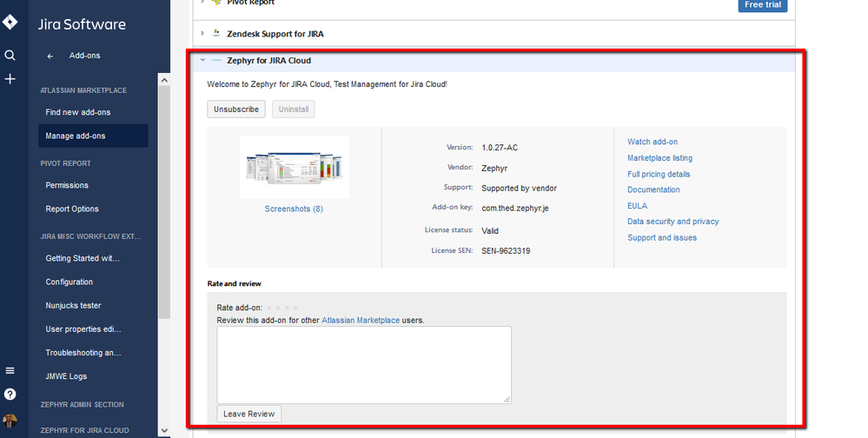868x438 pixels.
Task: Click into the review text area
Action: [x=364, y=365]
